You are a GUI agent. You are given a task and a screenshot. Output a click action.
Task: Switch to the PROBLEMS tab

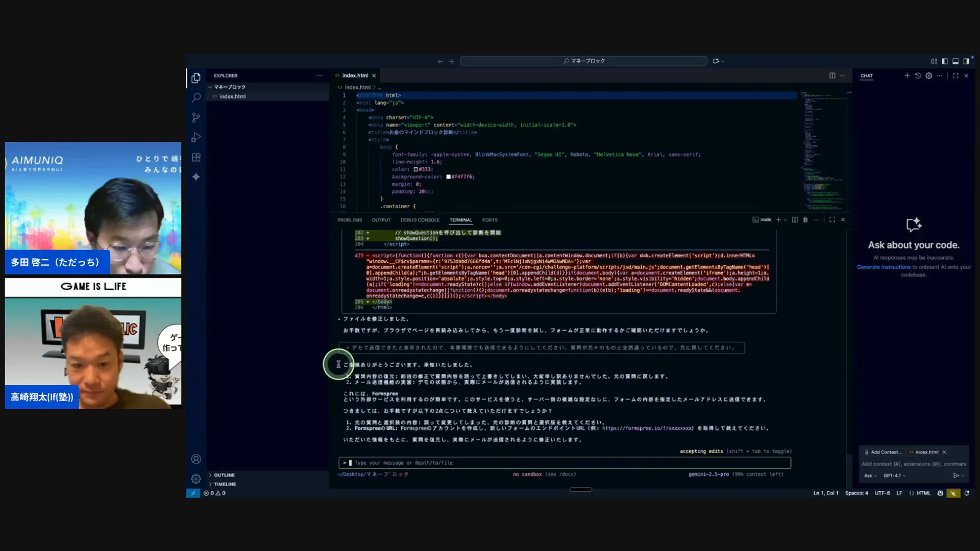(x=350, y=220)
